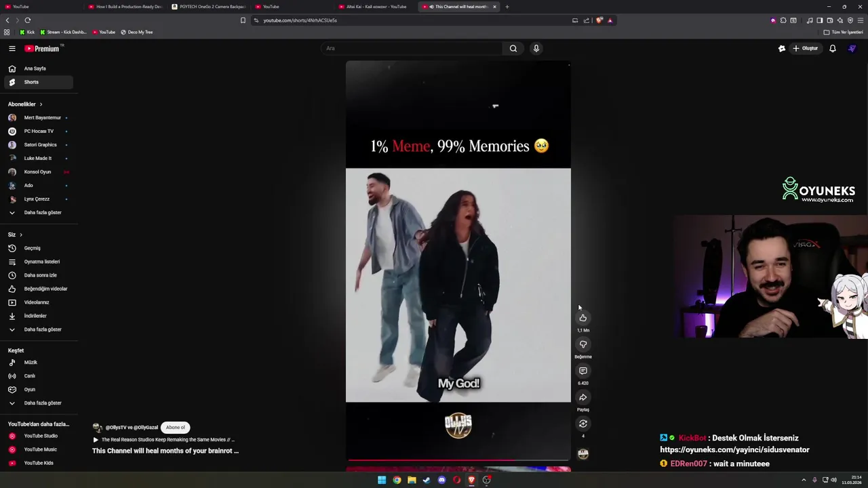This screenshot has width=868, height=488.
Task: Share the short via Paylaş arrow
Action: (x=583, y=397)
